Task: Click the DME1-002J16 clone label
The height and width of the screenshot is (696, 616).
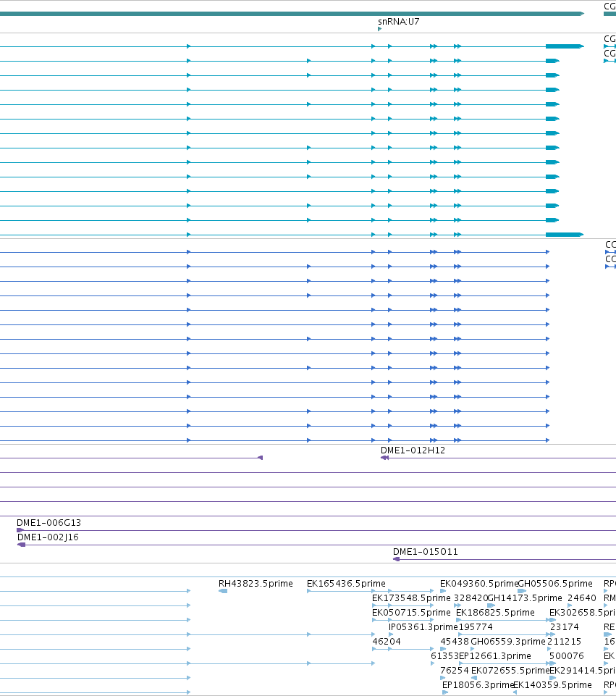Action: tap(48, 537)
